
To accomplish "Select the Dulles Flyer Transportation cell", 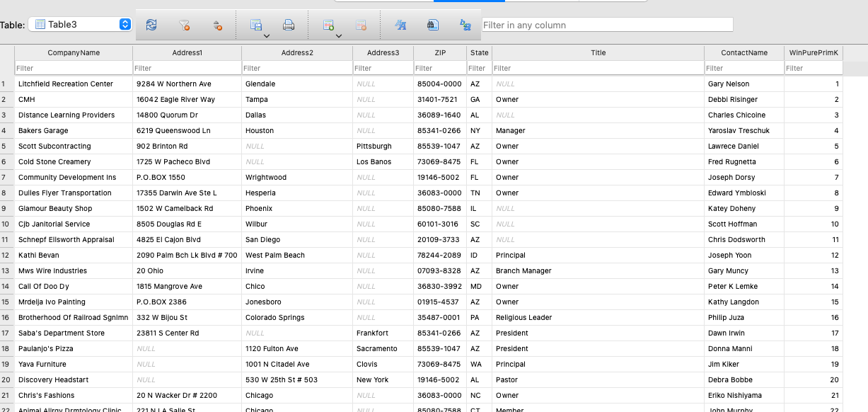I will click(74, 193).
